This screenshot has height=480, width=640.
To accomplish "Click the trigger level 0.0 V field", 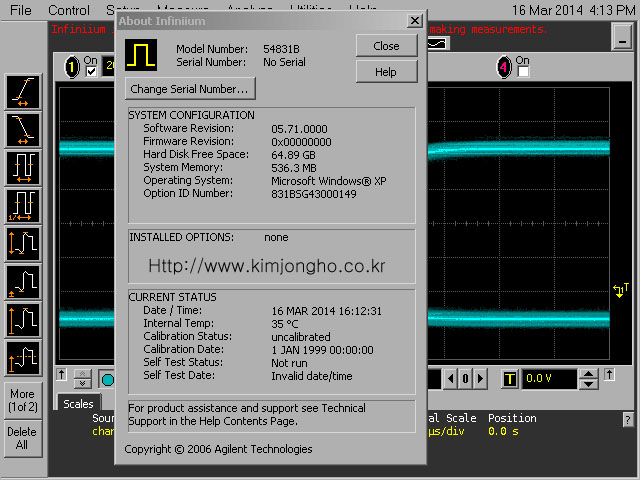I will [x=549, y=379].
